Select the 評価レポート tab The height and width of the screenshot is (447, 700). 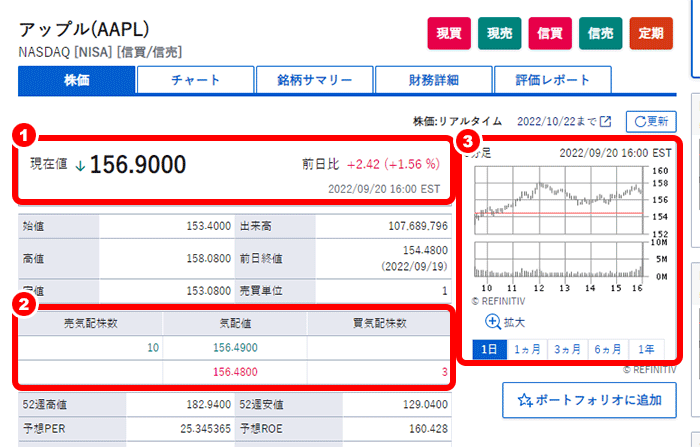550,80
